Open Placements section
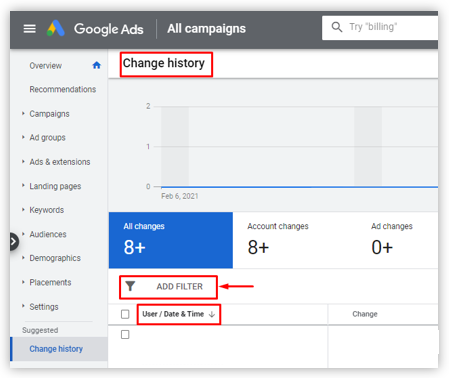449x378 pixels. coord(50,283)
